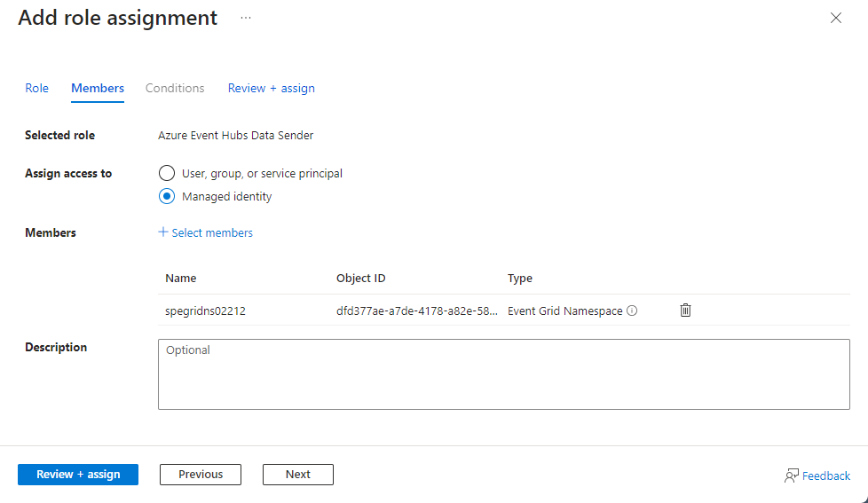The width and height of the screenshot is (868, 503).
Task: Click the Object ID column header
Action: [361, 278]
